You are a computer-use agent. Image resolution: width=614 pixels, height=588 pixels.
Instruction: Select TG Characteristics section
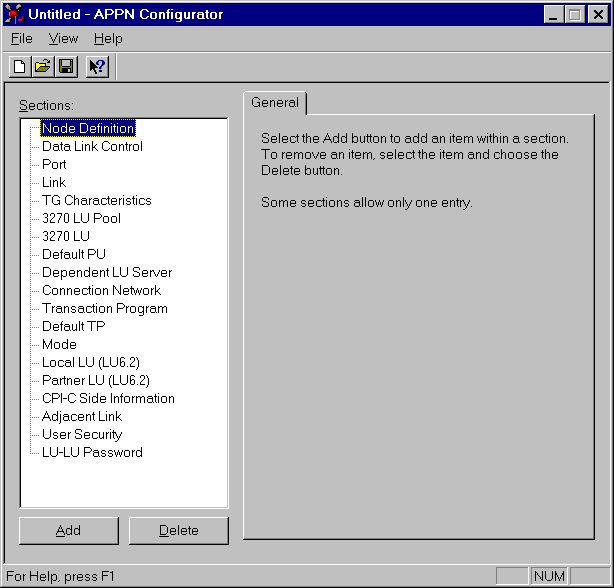pos(97,200)
